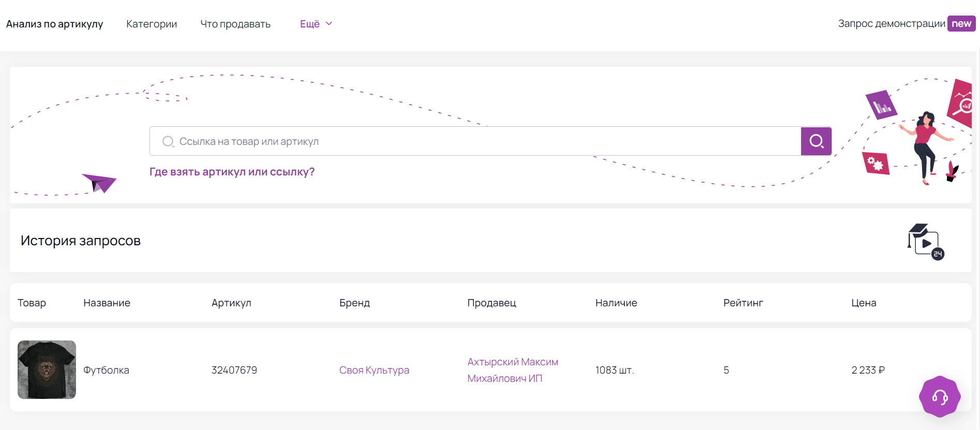Click the red gears card illustration
This screenshot has height=430, width=980.
876,164
